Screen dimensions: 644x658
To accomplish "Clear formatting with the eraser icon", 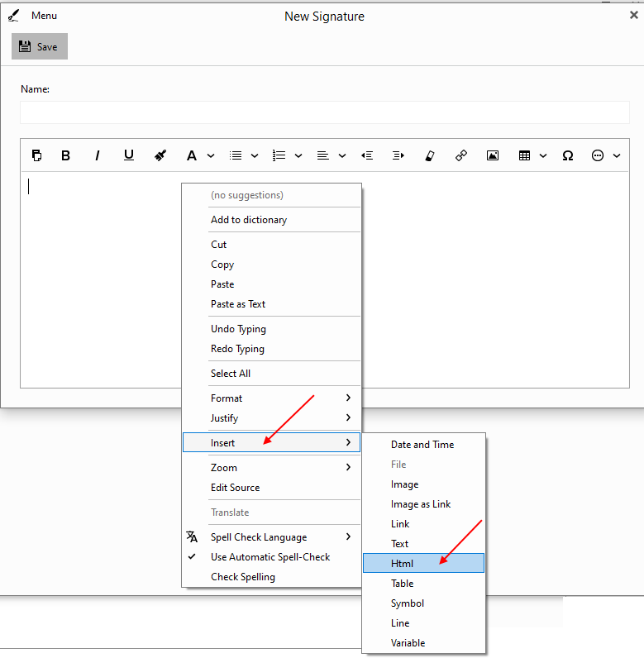I will point(430,155).
